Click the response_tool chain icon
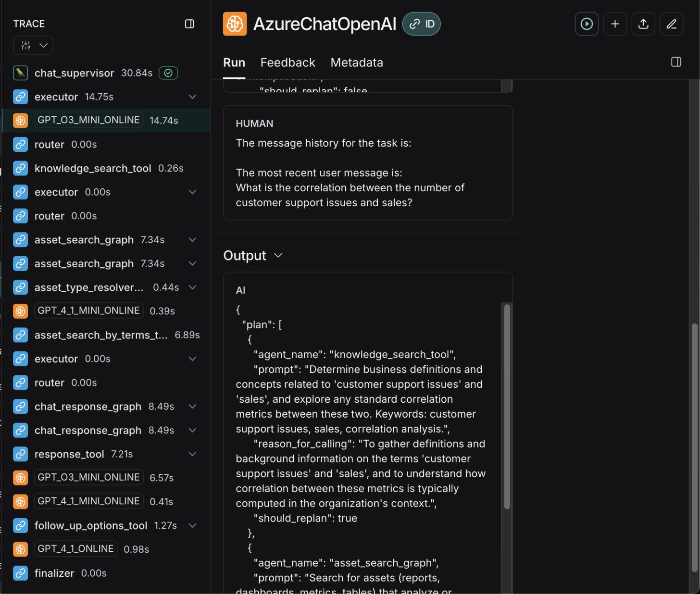Image resolution: width=700 pixels, height=594 pixels. [20, 454]
